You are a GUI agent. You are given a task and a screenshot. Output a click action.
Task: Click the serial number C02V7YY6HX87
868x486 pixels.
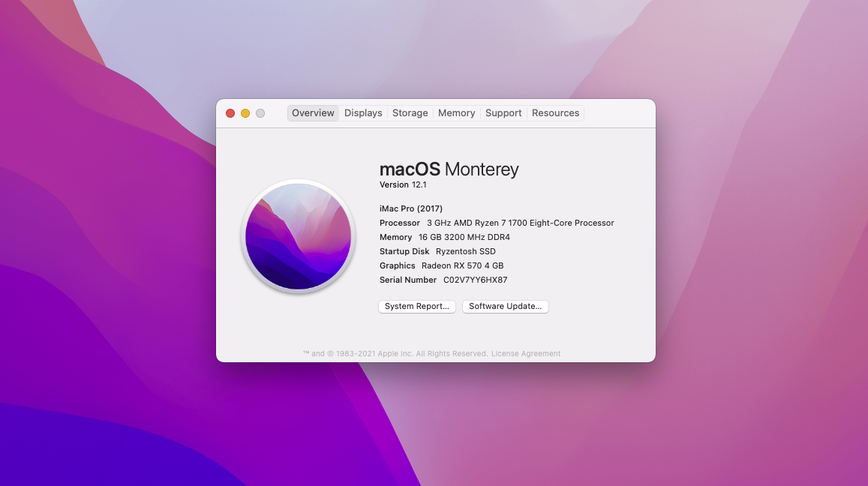click(475, 280)
